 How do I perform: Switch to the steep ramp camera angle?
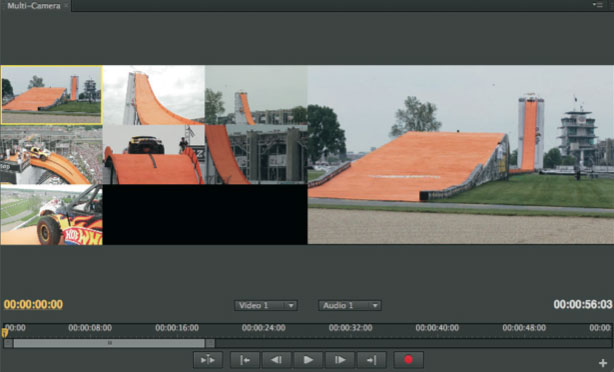[x=154, y=95]
